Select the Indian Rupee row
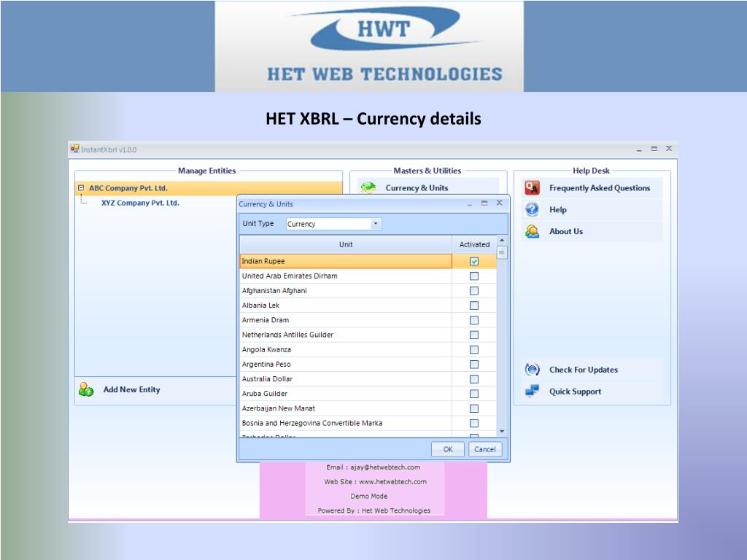This screenshot has width=747, height=560. coord(346,262)
